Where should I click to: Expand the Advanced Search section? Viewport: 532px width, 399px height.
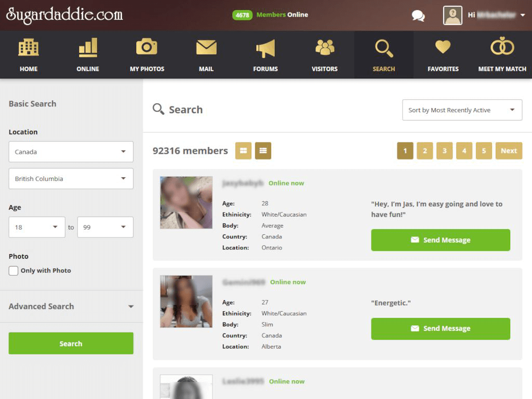coord(71,307)
